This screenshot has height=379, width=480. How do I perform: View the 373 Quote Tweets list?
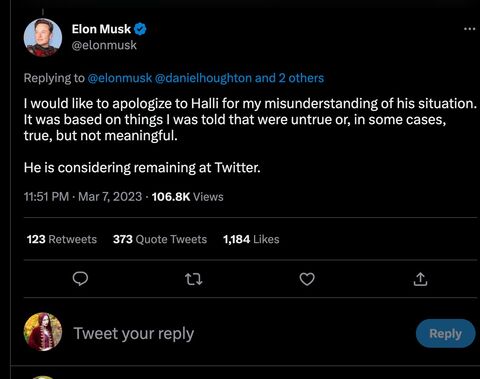click(x=160, y=239)
